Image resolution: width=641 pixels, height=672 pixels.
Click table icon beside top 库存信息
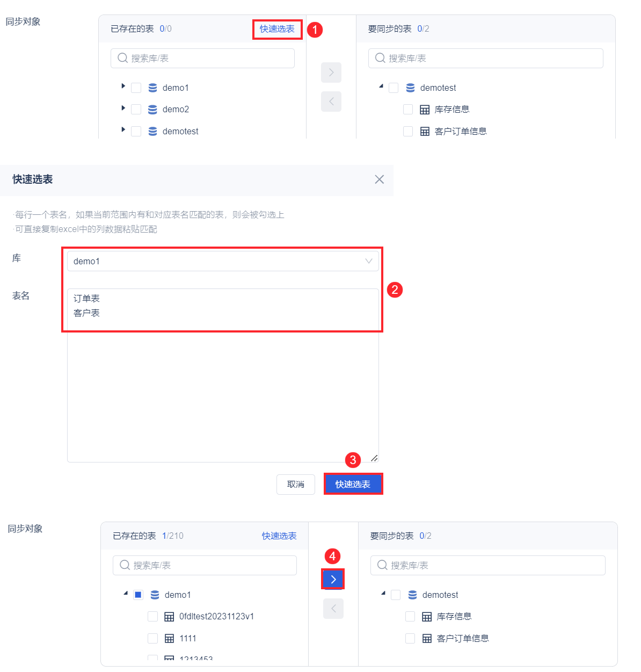coord(425,110)
